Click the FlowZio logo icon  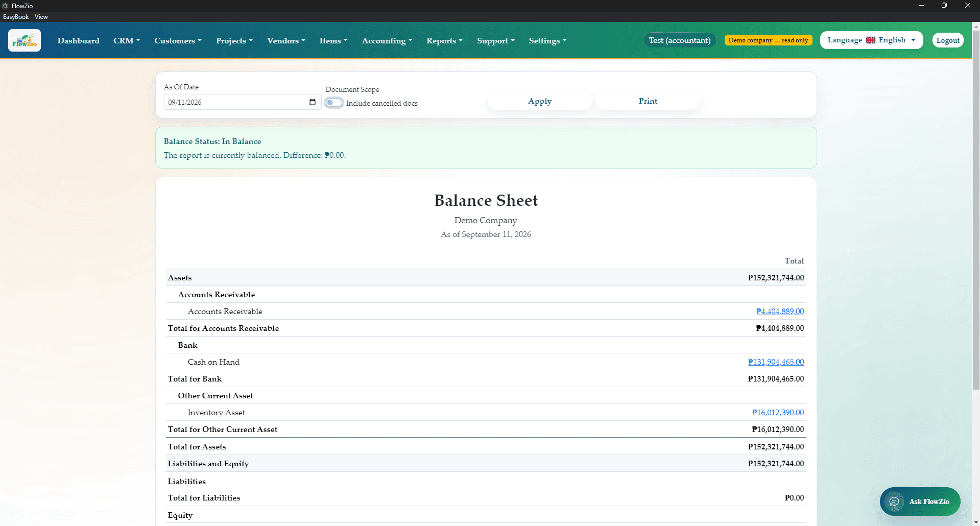[x=25, y=40]
